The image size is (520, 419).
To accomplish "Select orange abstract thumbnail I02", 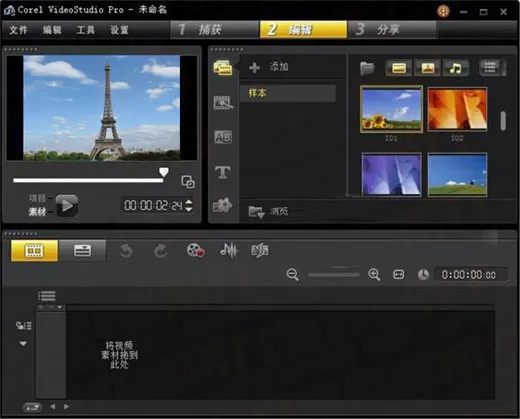I will click(457, 109).
